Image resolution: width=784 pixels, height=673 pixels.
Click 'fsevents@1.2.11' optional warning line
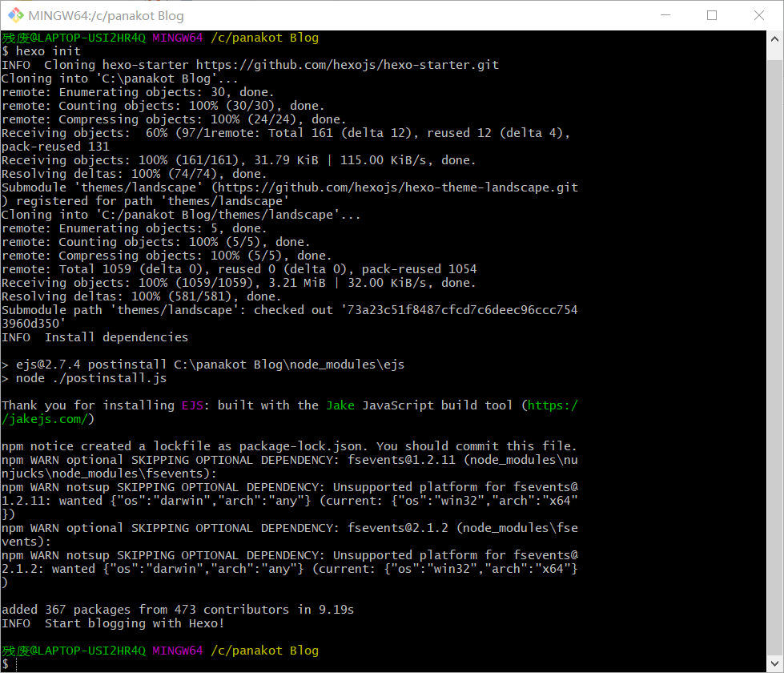290,460
